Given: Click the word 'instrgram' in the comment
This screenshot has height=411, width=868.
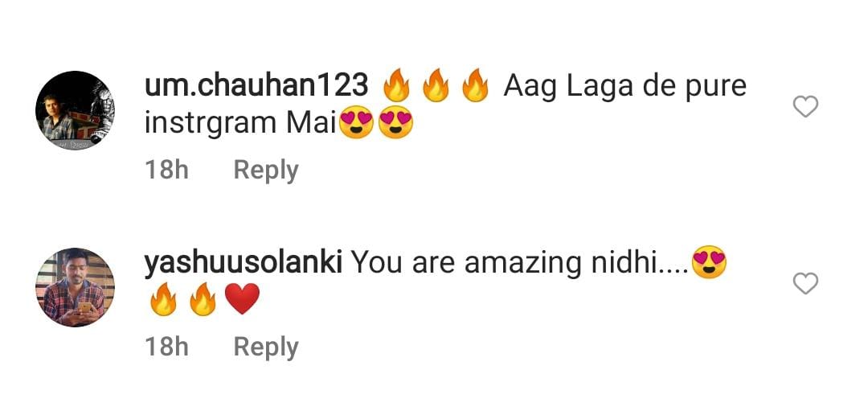Looking at the screenshot, I should (x=211, y=124).
